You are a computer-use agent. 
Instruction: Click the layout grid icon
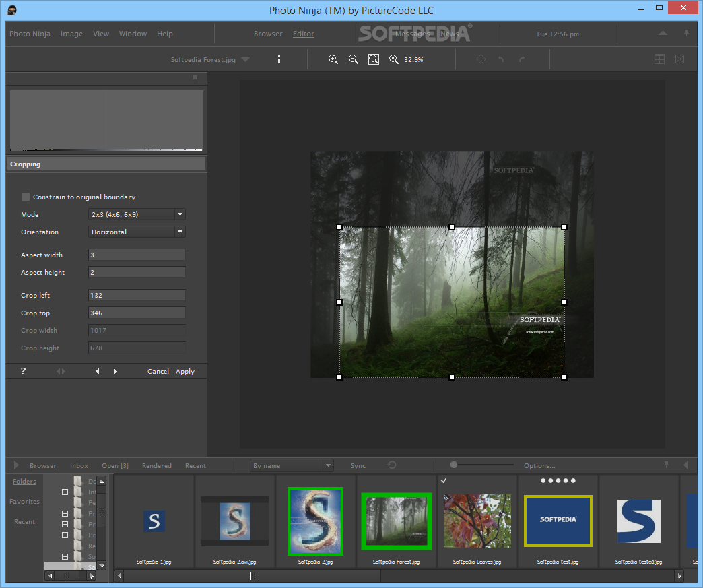pos(659,59)
